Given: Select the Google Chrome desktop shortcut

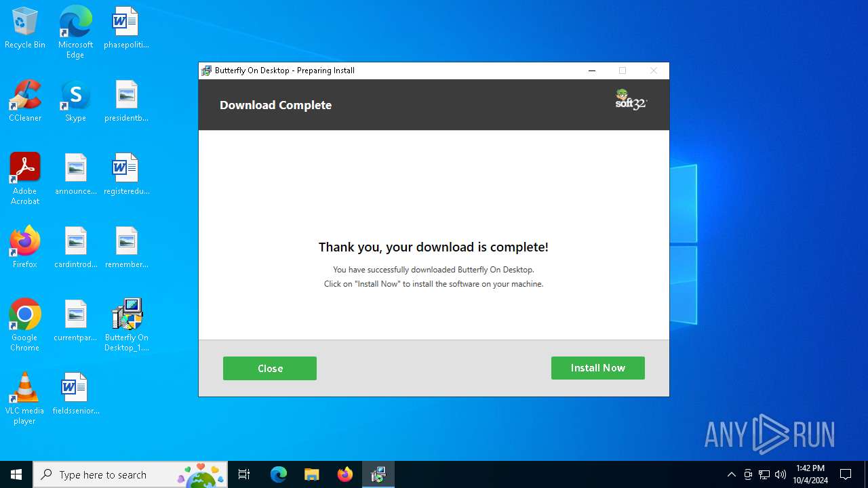Looking at the screenshot, I should coord(25,325).
